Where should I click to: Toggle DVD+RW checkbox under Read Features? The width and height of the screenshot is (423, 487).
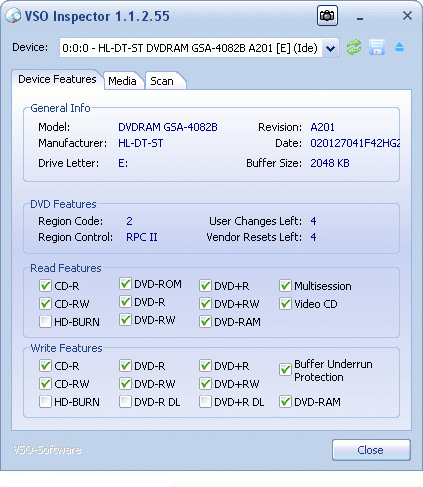pyautogui.click(x=205, y=304)
